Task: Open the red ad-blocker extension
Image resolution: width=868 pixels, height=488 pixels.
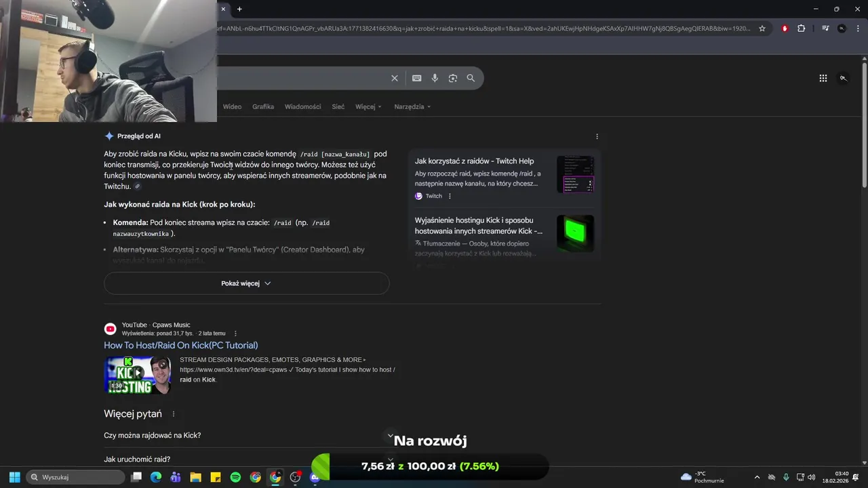Action: (x=785, y=28)
